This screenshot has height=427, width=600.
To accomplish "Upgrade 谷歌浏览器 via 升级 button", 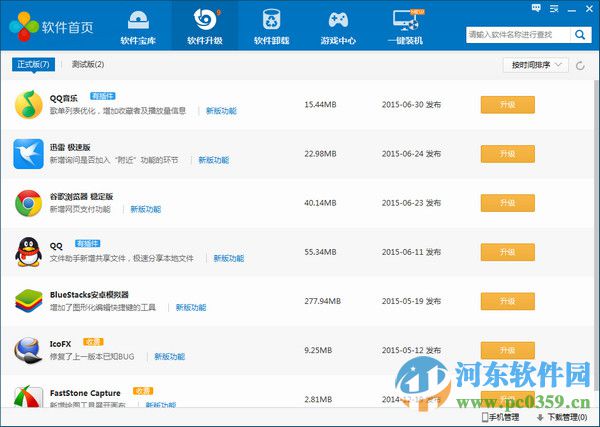I will tap(507, 203).
